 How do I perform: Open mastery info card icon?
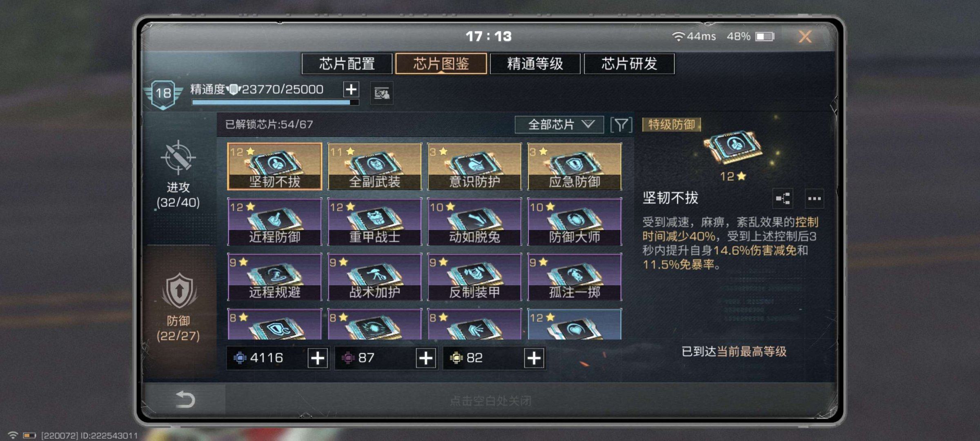(382, 94)
